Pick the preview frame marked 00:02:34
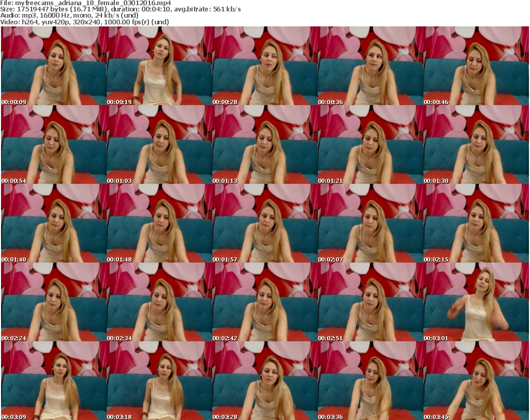This screenshot has width=530, height=420. tap(159, 302)
